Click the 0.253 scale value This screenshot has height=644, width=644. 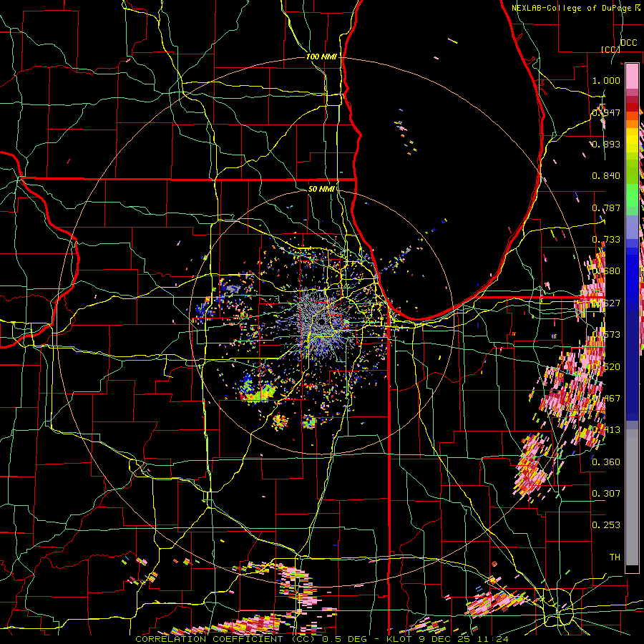[x=606, y=525]
